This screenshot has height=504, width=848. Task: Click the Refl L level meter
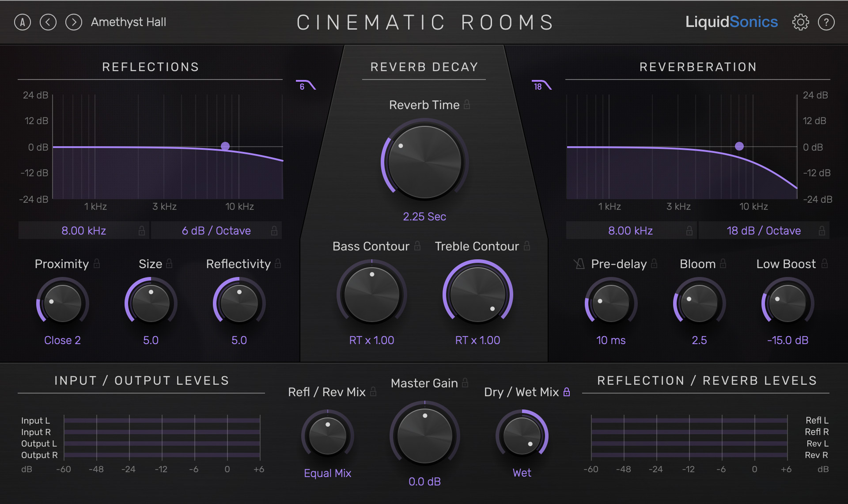click(689, 421)
